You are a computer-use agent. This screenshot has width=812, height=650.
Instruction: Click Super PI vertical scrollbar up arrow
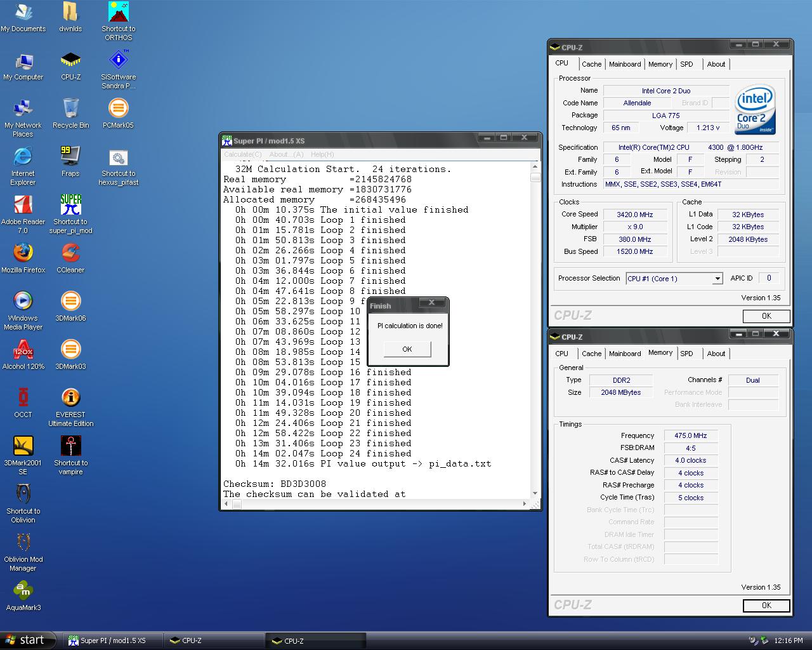coord(535,168)
